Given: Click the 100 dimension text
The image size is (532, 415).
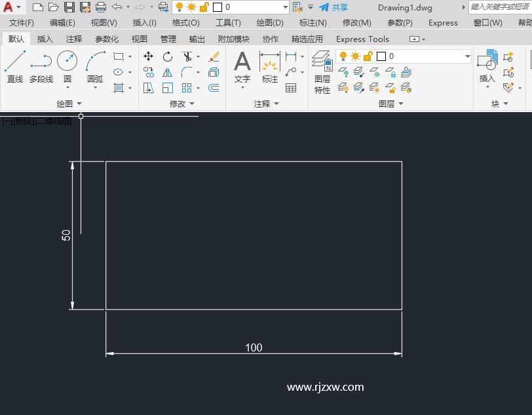Looking at the screenshot, I should pos(254,347).
